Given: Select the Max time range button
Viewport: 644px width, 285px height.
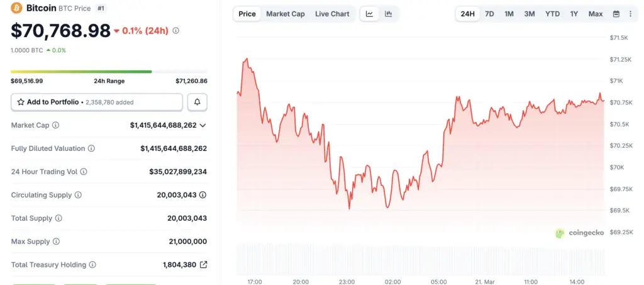Looking at the screenshot, I should 595,14.
